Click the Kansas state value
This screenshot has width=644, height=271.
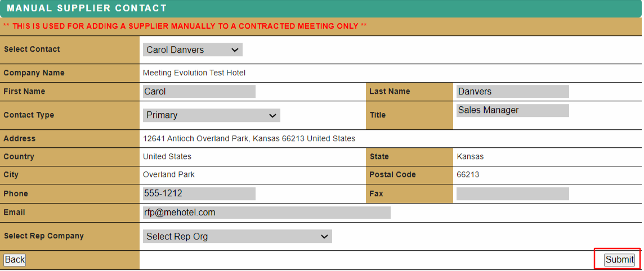470,157
